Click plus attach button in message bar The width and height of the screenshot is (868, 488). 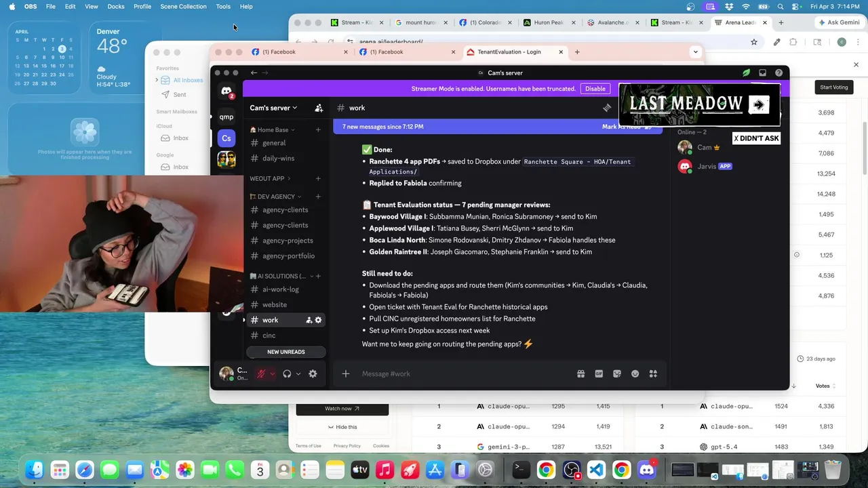tap(345, 373)
